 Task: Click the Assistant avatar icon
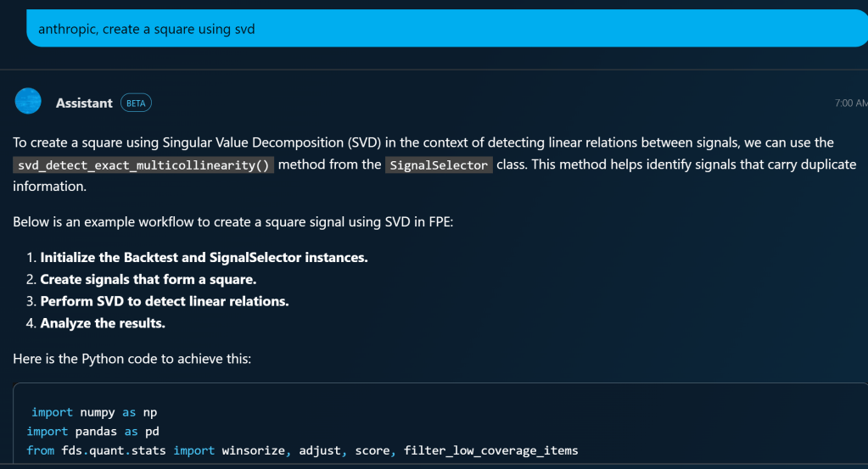tap(28, 101)
